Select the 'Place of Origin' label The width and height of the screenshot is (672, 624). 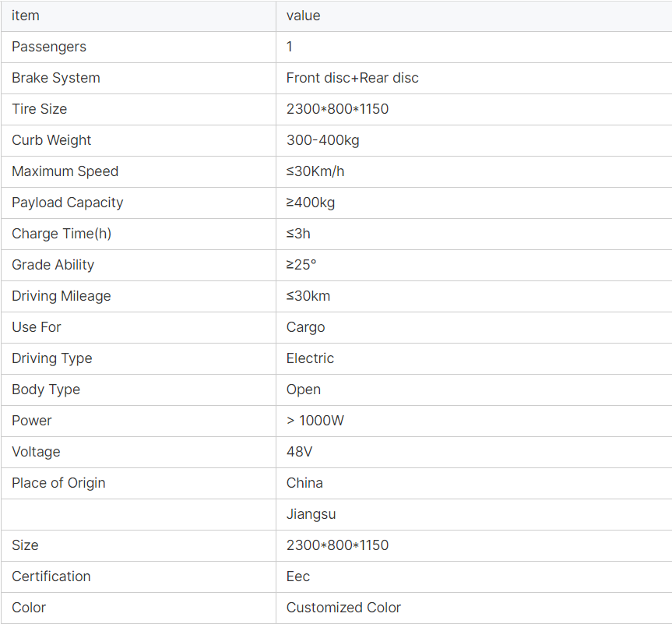point(58,483)
